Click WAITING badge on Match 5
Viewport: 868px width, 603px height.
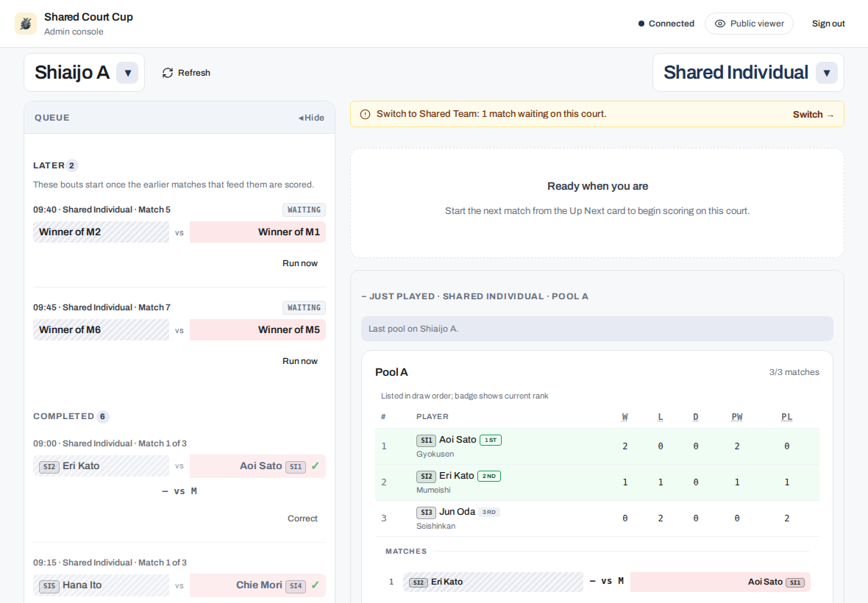[304, 210]
